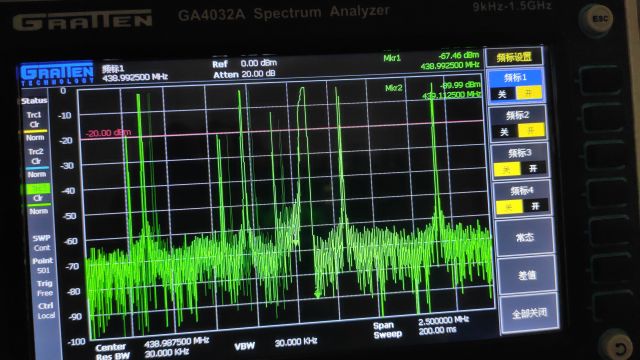Click the Gratten Technology logo on screen
The image size is (640, 360).
[x=57, y=74]
